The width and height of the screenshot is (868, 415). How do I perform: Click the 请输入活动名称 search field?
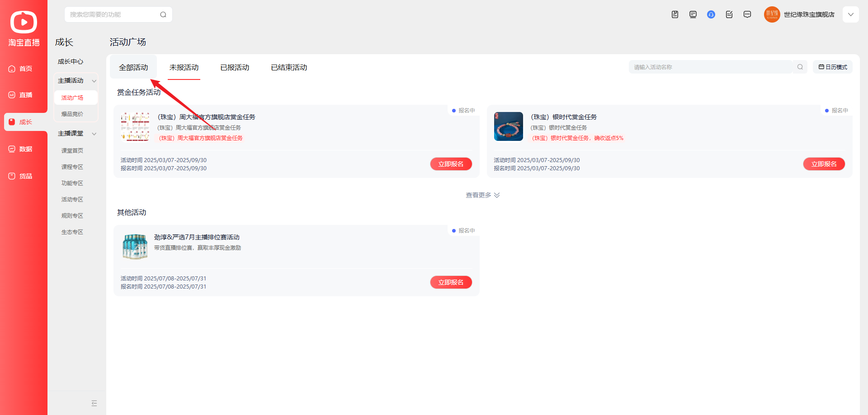(x=710, y=67)
